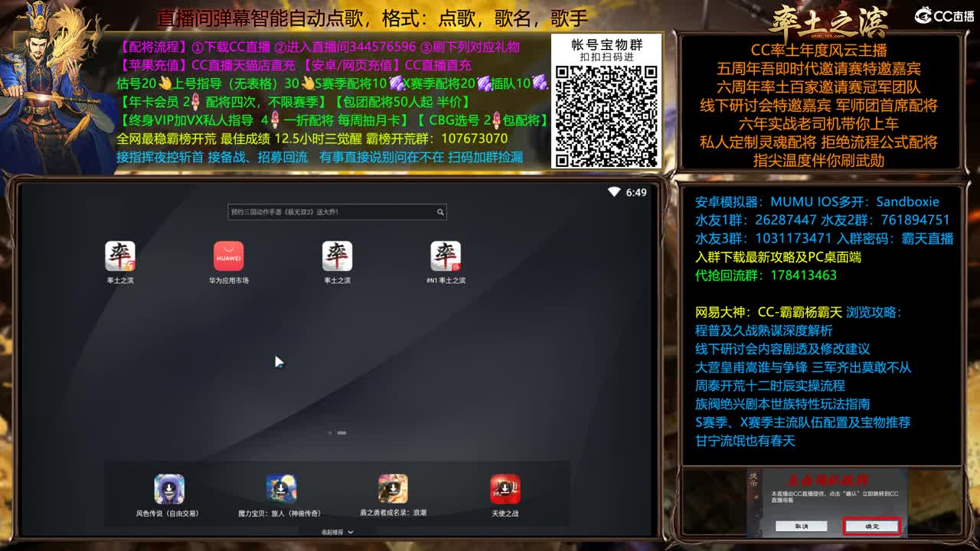Click the text 指尖温度伴你刷武勋
This screenshot has width=980, height=551.
(818, 161)
